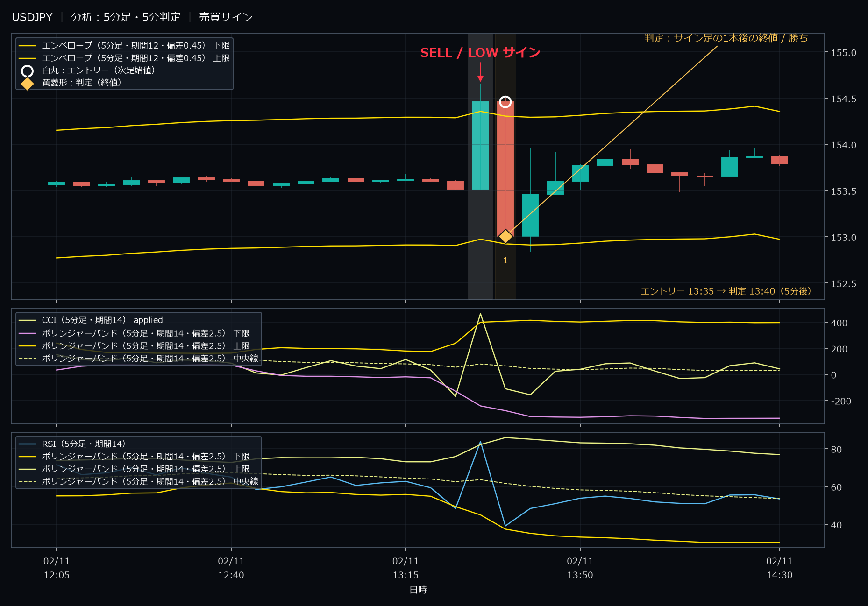Click the 02/11 13:15 time axis label

click(406, 568)
